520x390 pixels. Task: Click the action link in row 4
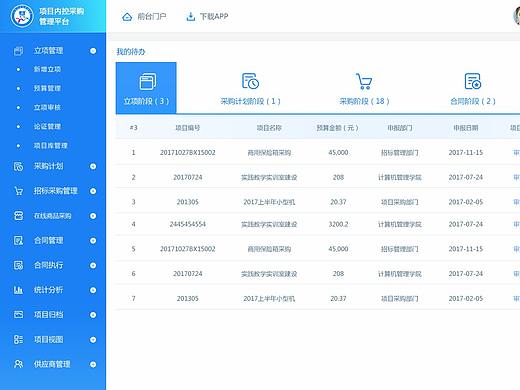516,224
